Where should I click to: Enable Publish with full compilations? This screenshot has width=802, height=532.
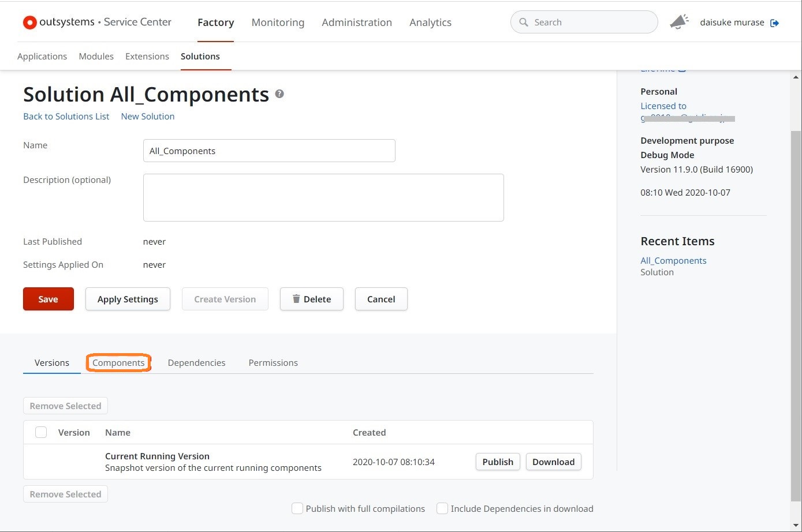(297, 508)
